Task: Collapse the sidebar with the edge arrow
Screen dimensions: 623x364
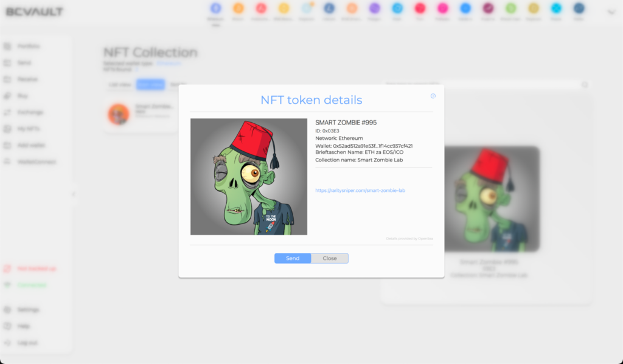Action: [73, 194]
